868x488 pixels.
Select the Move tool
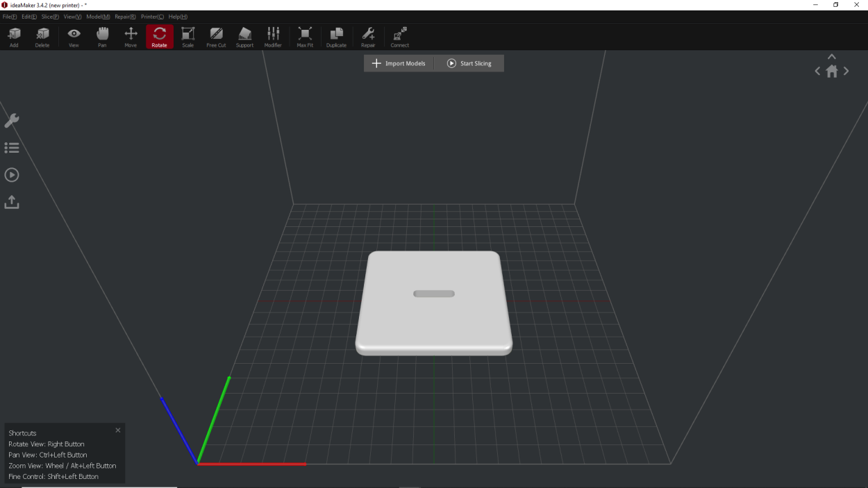(x=131, y=37)
